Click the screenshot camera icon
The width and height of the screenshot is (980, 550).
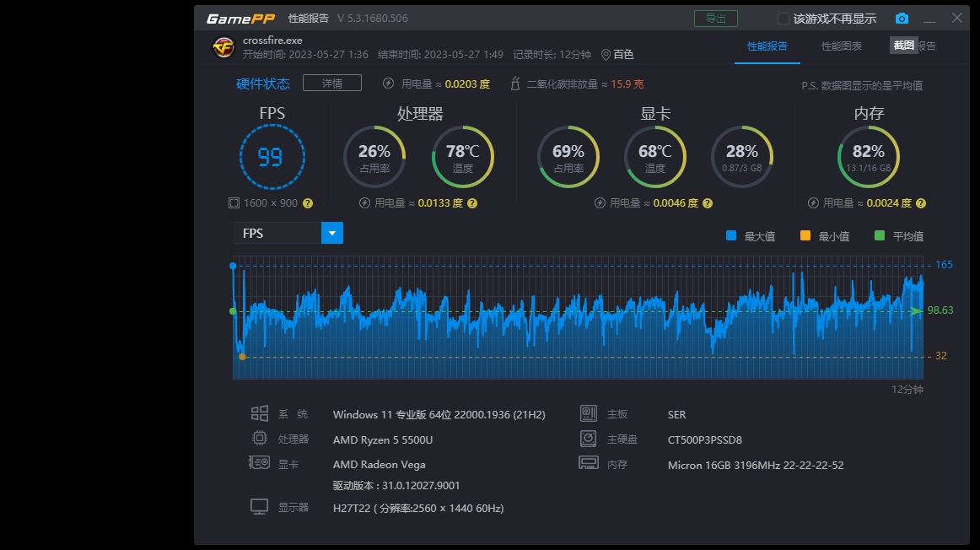click(902, 18)
